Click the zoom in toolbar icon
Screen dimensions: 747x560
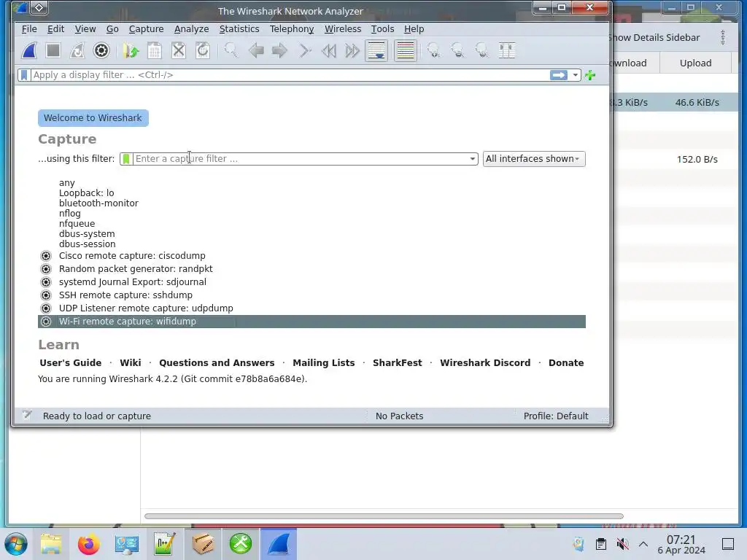click(433, 50)
